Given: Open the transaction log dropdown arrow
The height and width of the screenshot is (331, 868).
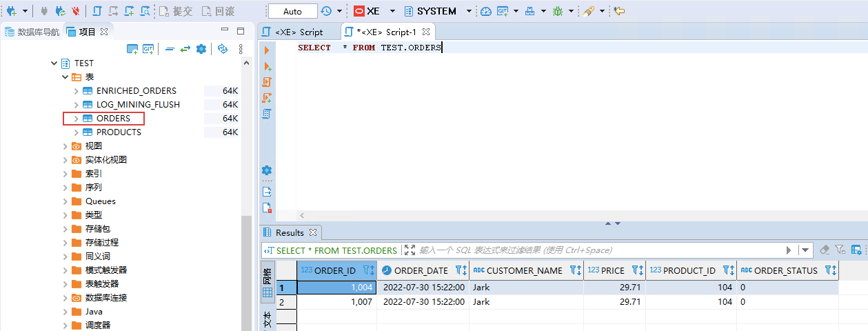Looking at the screenshot, I should 339,11.
